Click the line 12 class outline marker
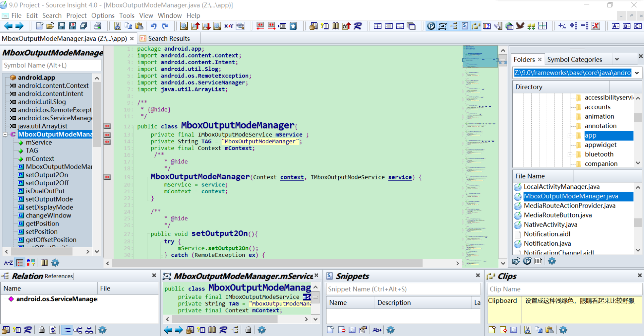The width and height of the screenshot is (644, 336). coord(107,126)
